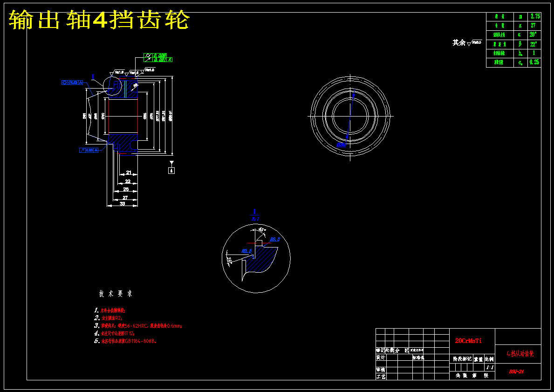Select the blue runout tolerance frame '0.03 A'
Image resolution: width=554 pixels, height=392 pixels.
click(89, 151)
